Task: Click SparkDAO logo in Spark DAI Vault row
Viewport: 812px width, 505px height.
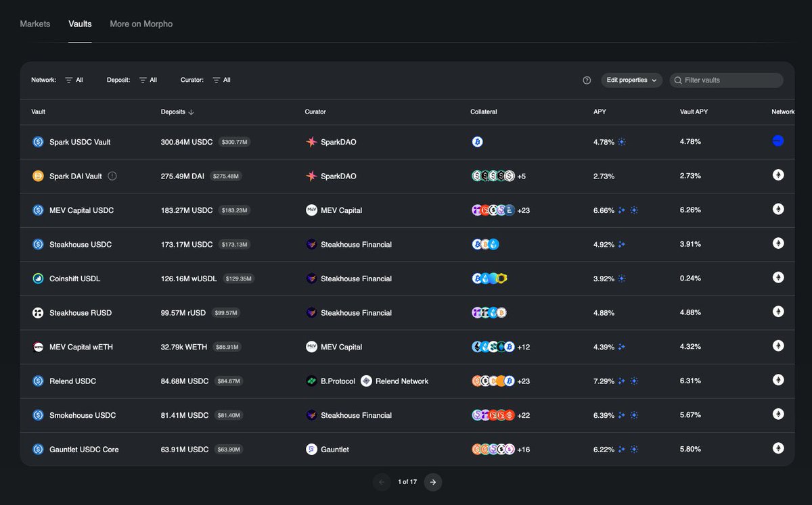Action: [311, 176]
